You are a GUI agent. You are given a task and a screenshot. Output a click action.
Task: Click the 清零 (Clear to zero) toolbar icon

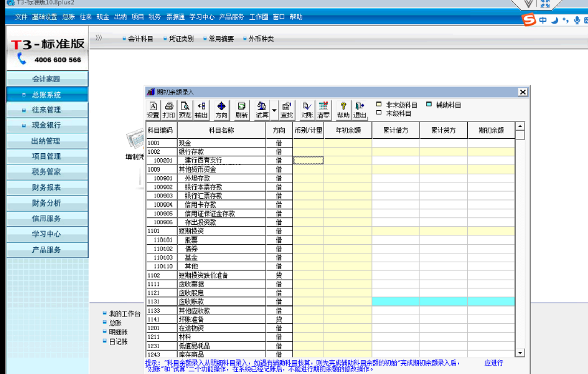point(323,110)
